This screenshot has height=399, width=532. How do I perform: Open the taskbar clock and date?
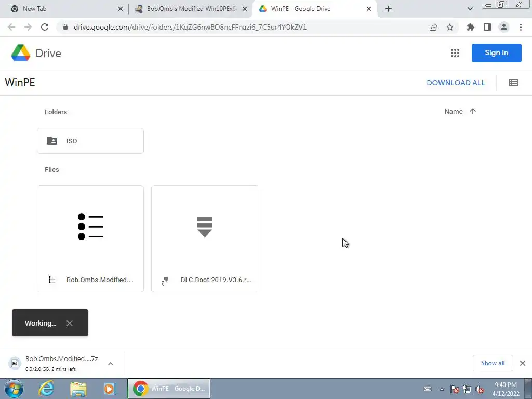(x=506, y=389)
